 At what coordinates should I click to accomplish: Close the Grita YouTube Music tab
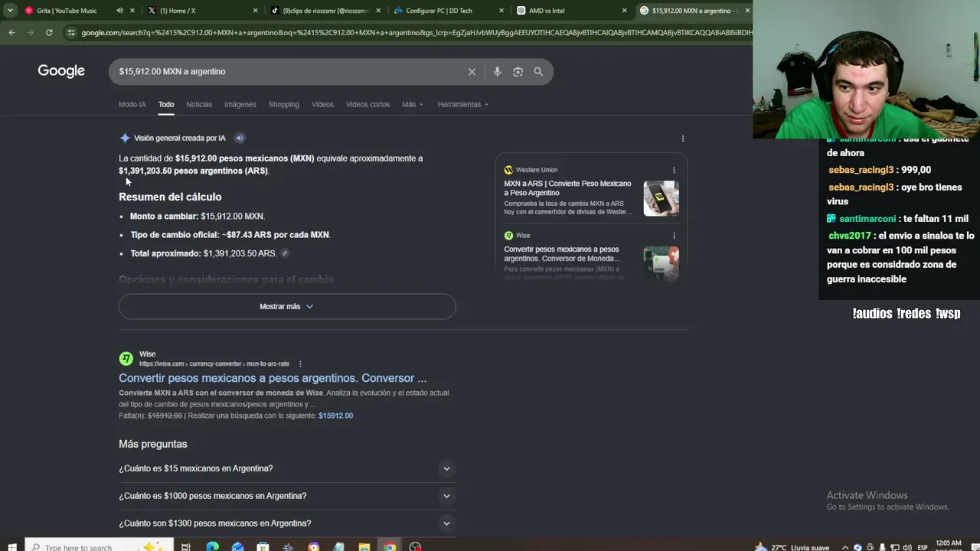132,11
